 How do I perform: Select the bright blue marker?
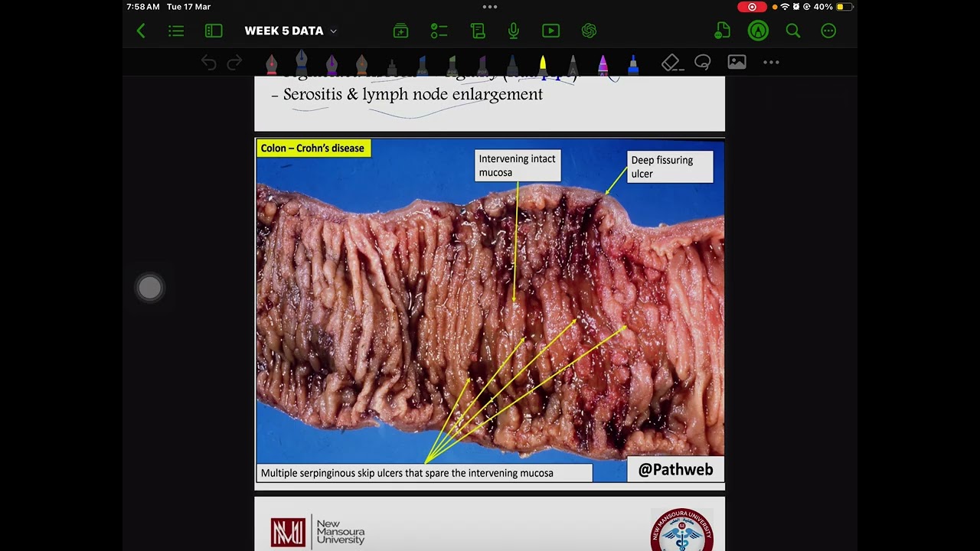(633, 66)
